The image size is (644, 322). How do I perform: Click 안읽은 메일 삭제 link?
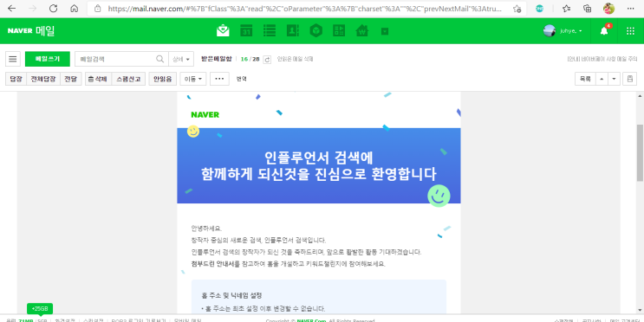(295, 59)
